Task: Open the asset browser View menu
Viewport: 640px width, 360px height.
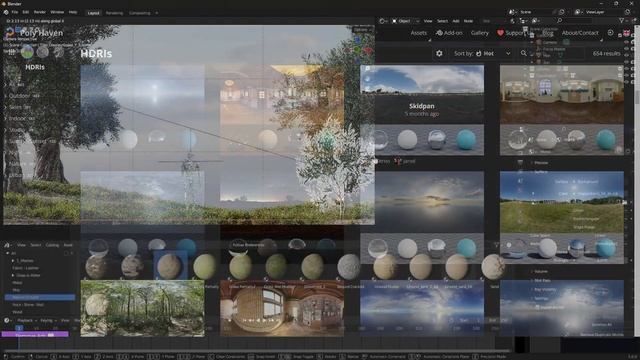Action: (21, 245)
